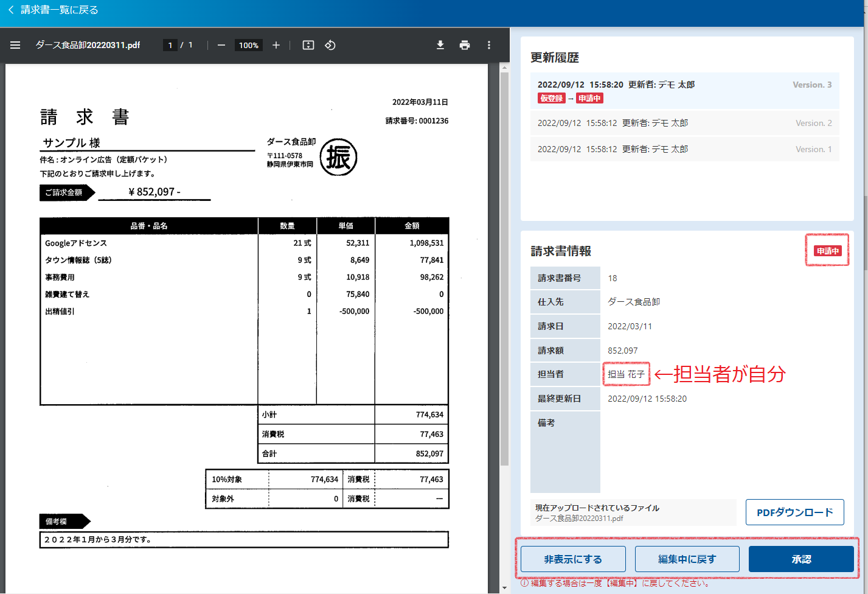Open the Version. 1 history entry
Screen dimensions: 868x594
click(684, 149)
